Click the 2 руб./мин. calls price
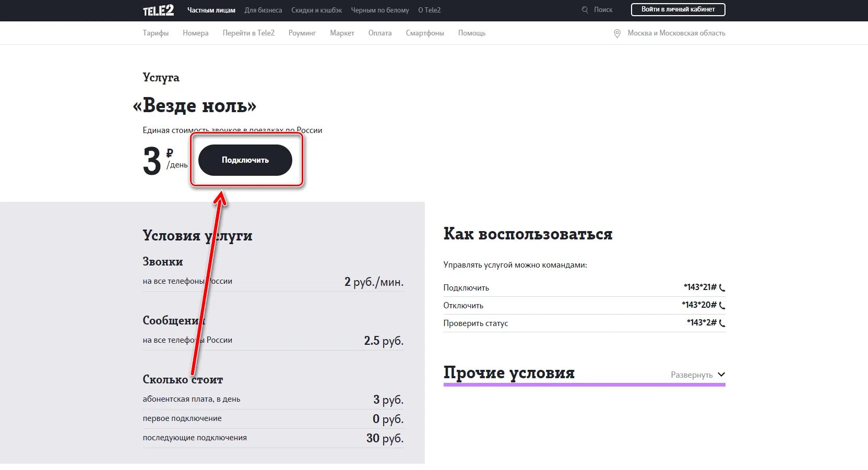Viewport: 868px width, 470px height. point(374,282)
